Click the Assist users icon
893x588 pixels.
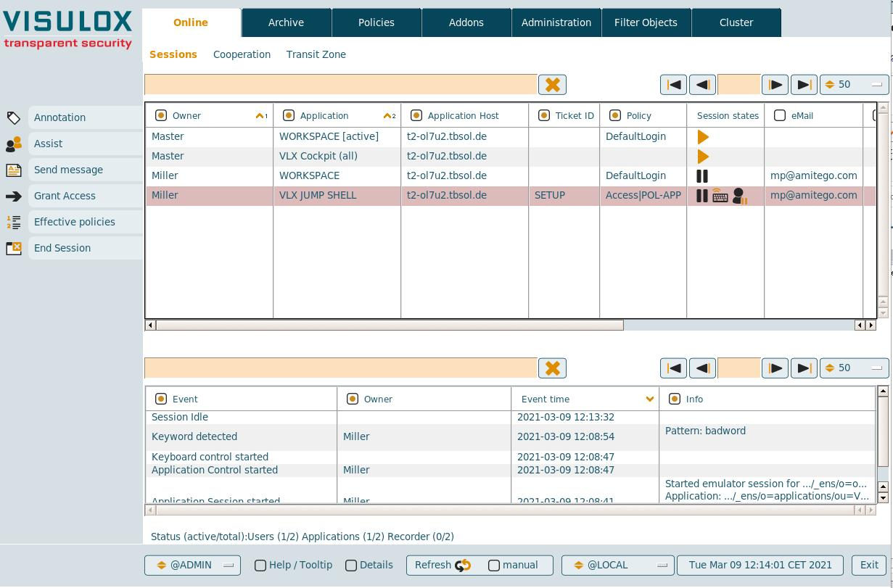click(14, 144)
